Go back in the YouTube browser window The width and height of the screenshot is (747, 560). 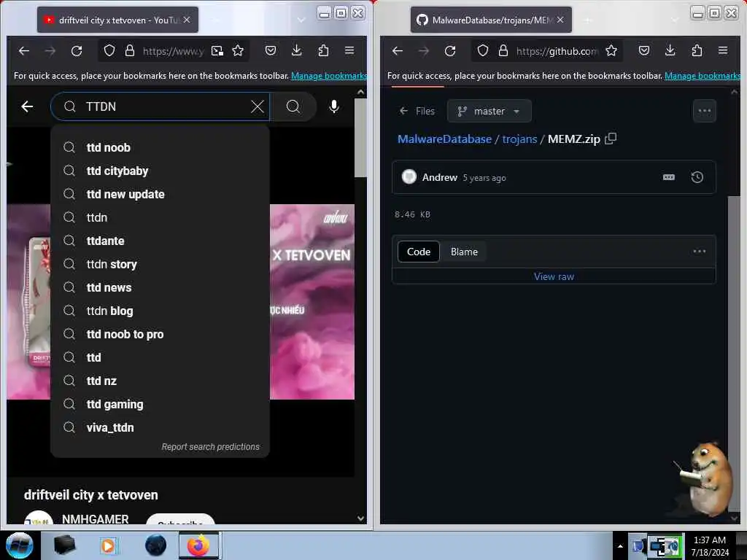click(x=24, y=50)
